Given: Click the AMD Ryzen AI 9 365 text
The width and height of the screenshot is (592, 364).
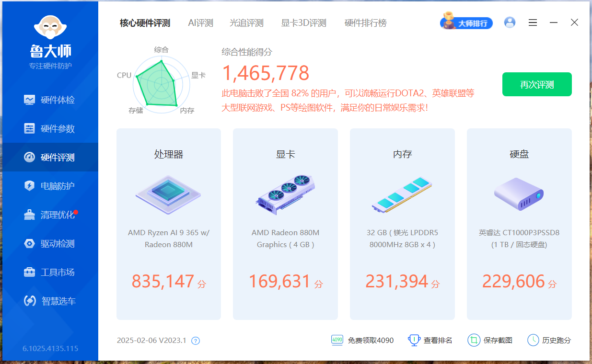Looking at the screenshot, I should 169,239.
